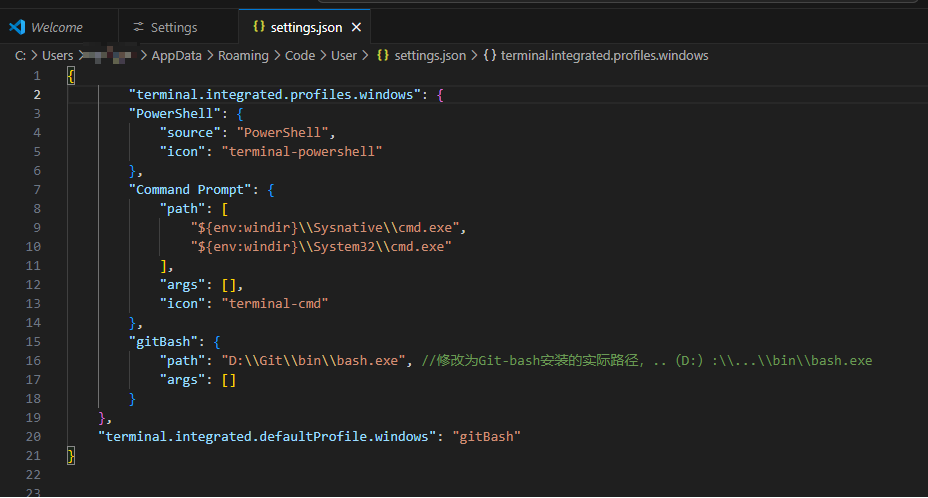Click line number 15 in gutter
Viewport: 928px width, 498px height.
33,342
